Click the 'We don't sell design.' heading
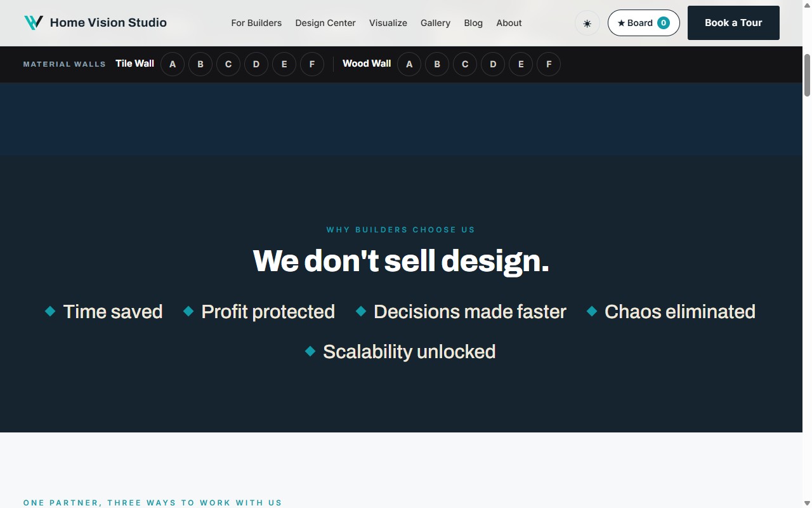The width and height of the screenshot is (812, 508). (x=401, y=260)
